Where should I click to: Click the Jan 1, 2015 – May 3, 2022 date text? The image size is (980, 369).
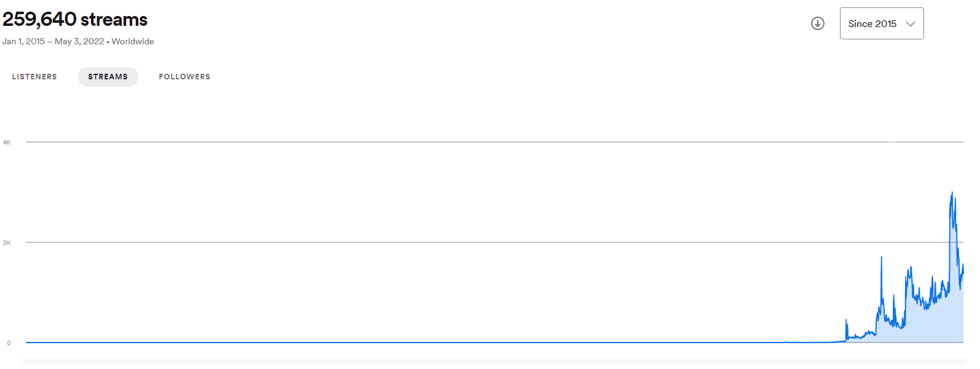pyautogui.click(x=53, y=41)
